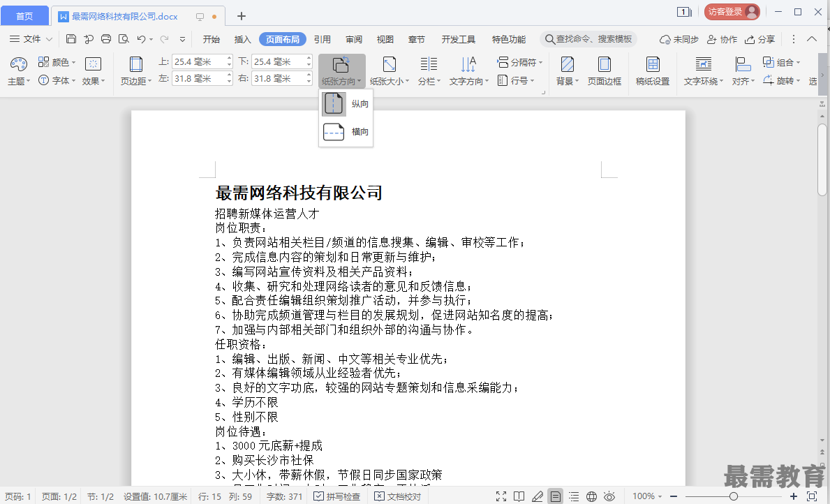The width and height of the screenshot is (830, 504).
Task: Switch to outline view in status bar
Action: coord(574,496)
